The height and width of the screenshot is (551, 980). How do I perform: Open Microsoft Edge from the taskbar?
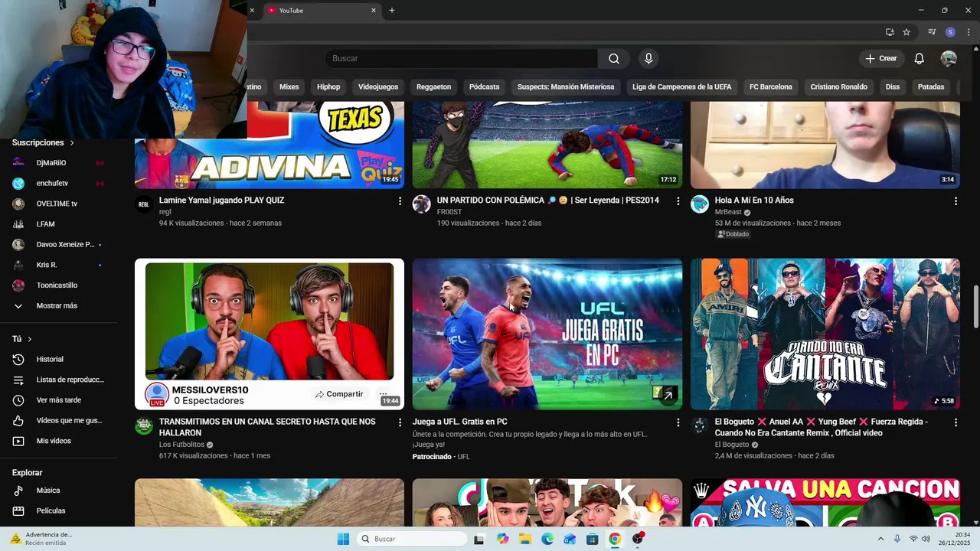click(547, 539)
